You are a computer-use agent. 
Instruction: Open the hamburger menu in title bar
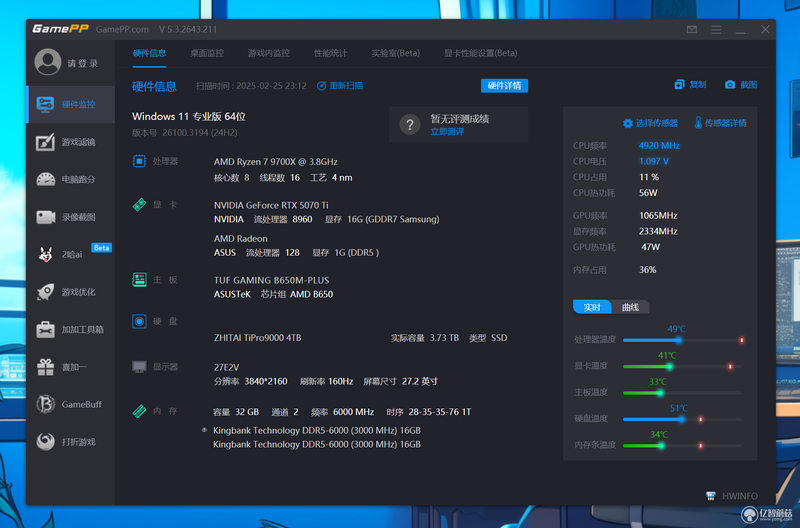716,30
